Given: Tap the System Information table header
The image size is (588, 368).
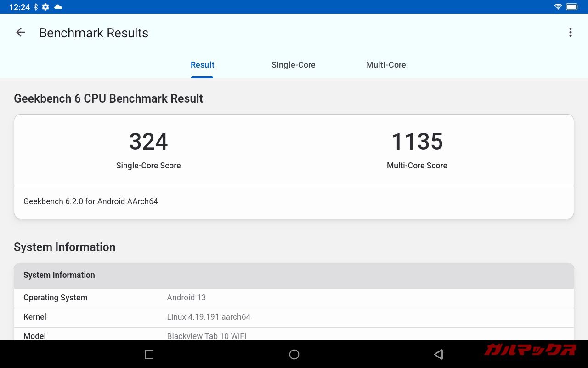Looking at the screenshot, I should click(x=294, y=275).
